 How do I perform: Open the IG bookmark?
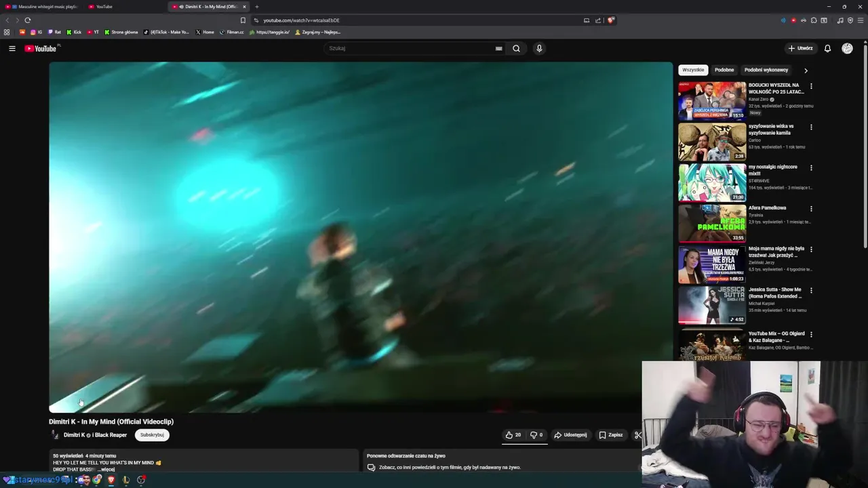tap(36, 32)
